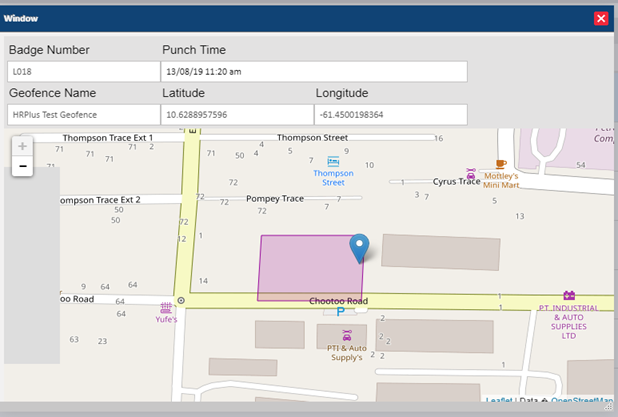The height and width of the screenshot is (417, 618).
Task: Click the Thompson Street hotel bed icon
Action: coord(333,162)
